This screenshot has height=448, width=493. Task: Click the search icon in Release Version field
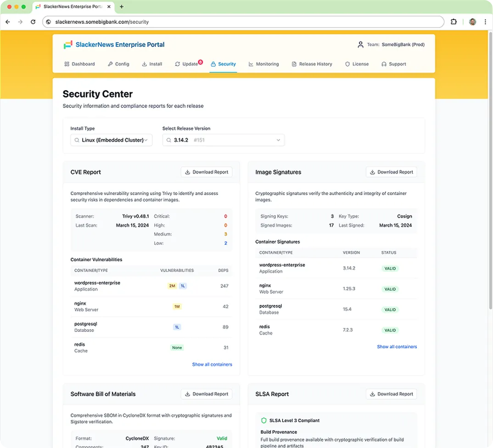pyautogui.click(x=168, y=140)
